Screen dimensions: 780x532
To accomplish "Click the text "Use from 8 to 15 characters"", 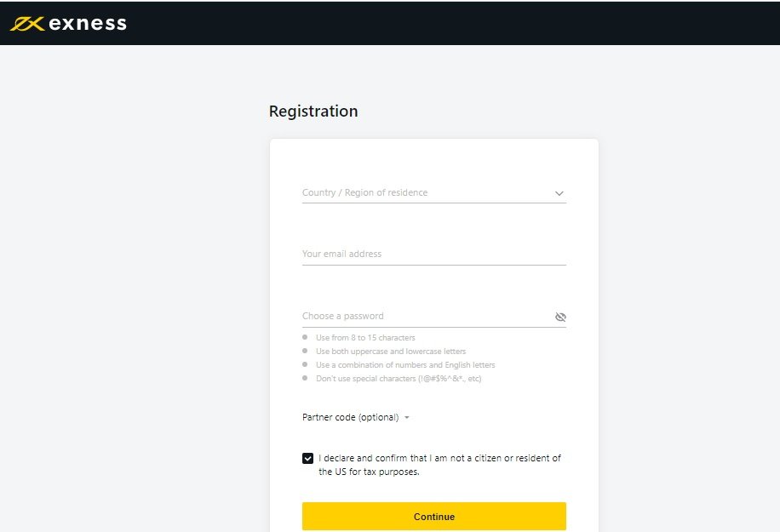I will click(365, 338).
